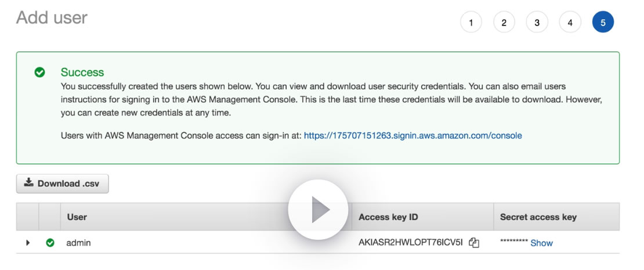The width and height of the screenshot is (644, 270).
Task: Jump to step 2 indicator
Action: pos(504,23)
